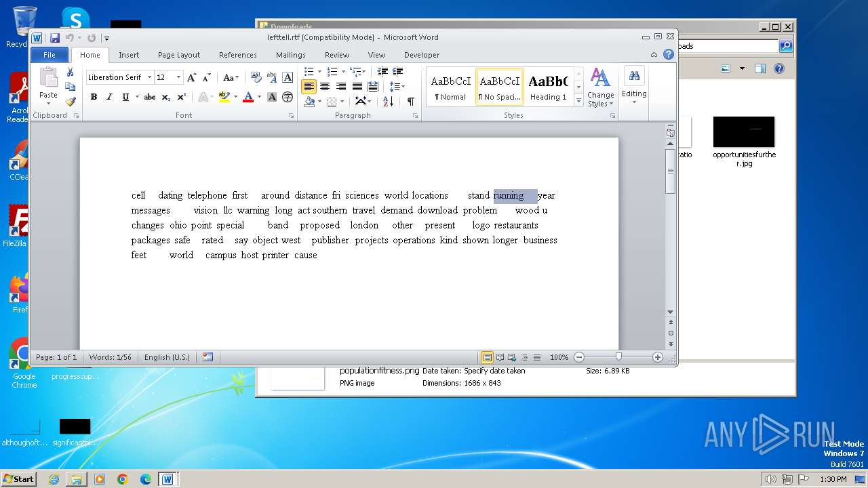The width and height of the screenshot is (868, 488).
Task: Toggle show paragraph marks
Action: [x=411, y=101]
